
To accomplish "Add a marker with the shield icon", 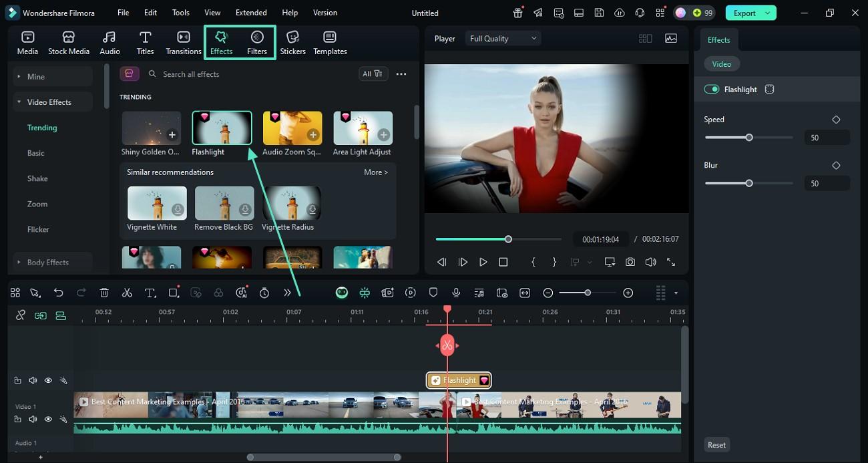I will click(433, 293).
